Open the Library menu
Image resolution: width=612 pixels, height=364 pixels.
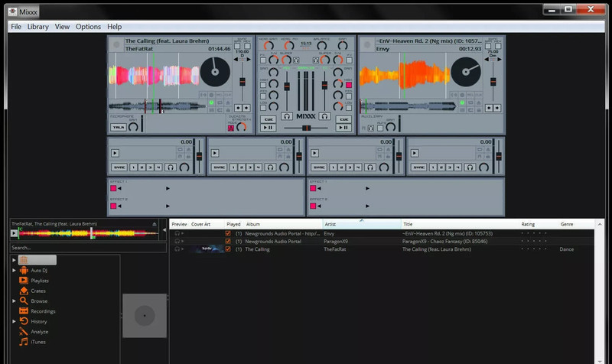(37, 27)
